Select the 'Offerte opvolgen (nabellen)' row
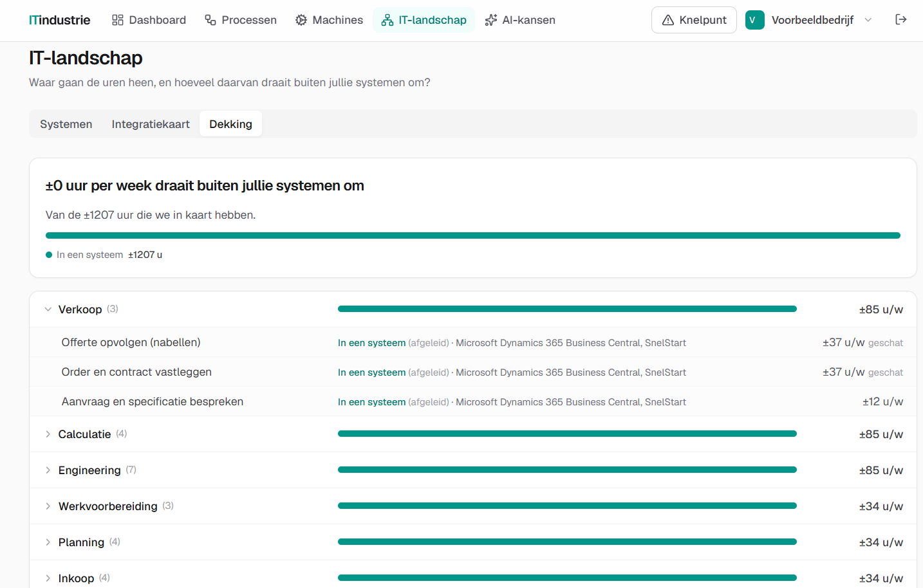Screen dimensions: 923x588 tap(473, 342)
